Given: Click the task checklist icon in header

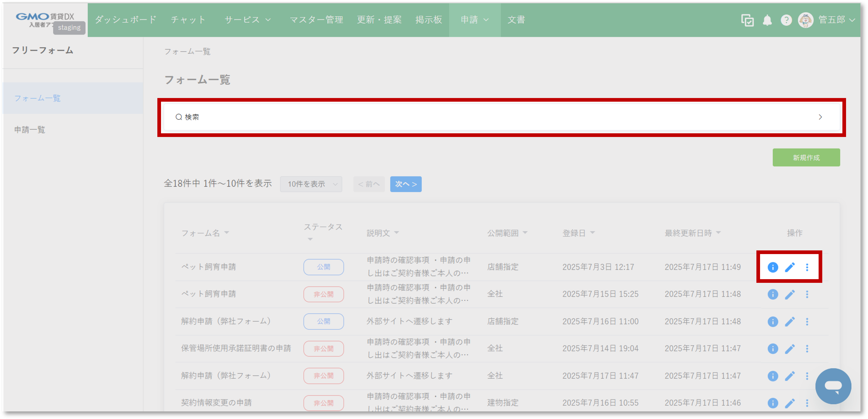Looking at the screenshot, I should tap(747, 20).
